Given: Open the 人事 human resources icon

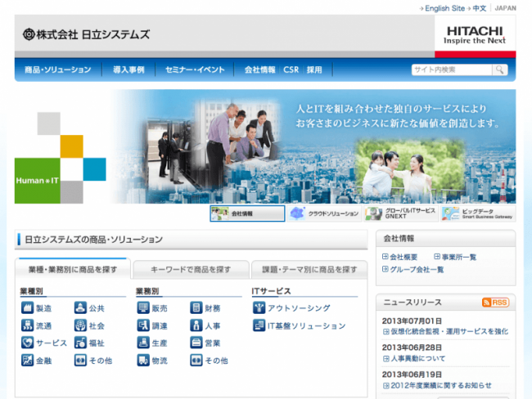Looking at the screenshot, I should 196,325.
